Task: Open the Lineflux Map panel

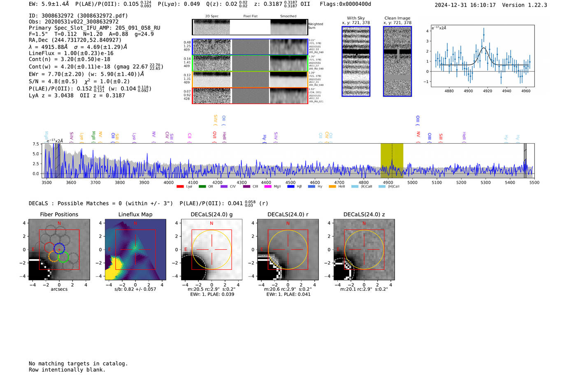Action: point(135,250)
